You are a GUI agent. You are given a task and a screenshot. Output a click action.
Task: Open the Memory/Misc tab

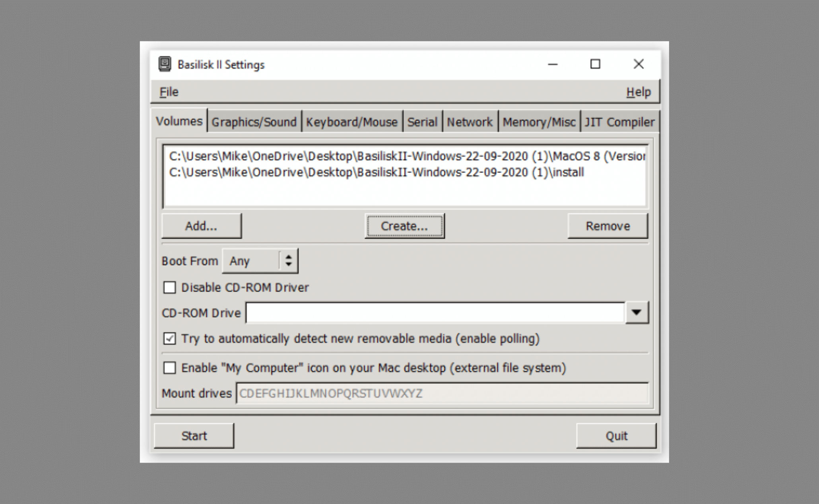[539, 122]
